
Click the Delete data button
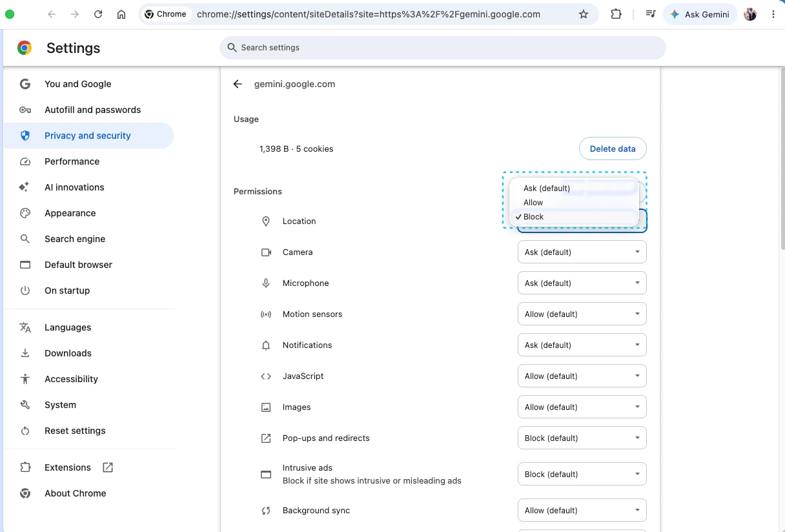coord(613,149)
